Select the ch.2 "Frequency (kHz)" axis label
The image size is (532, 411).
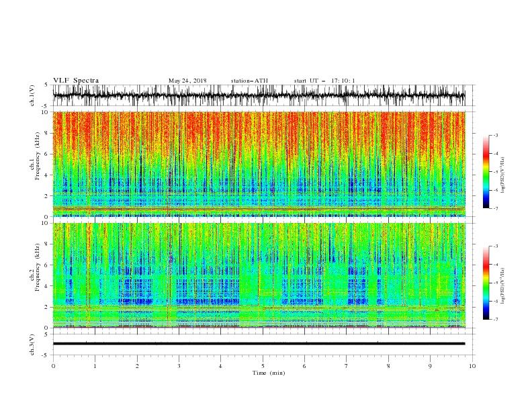38,267
